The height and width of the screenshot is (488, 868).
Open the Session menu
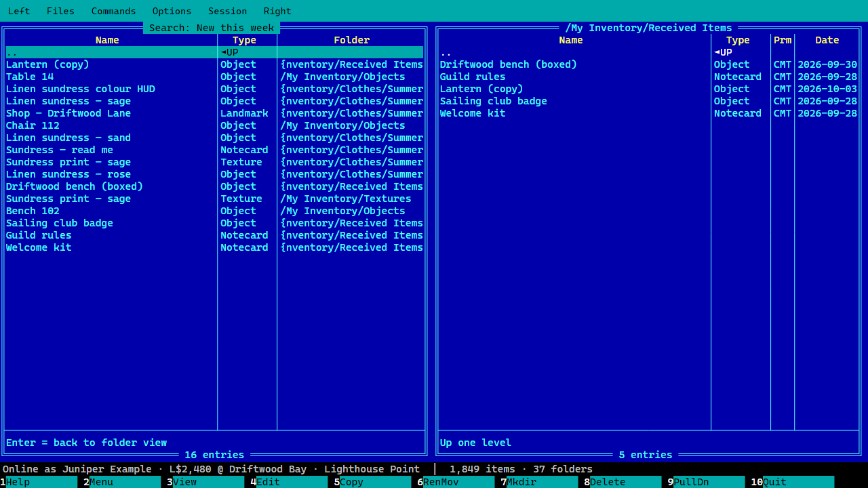227,11
